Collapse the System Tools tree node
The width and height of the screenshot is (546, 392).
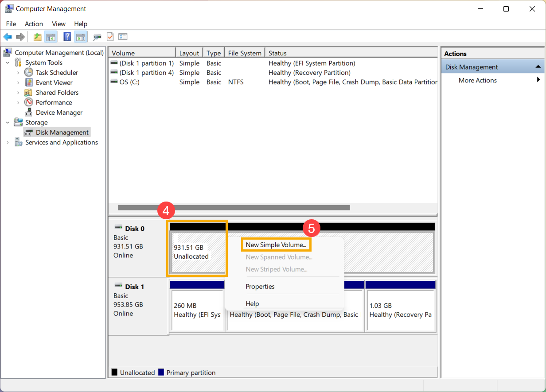click(x=8, y=63)
